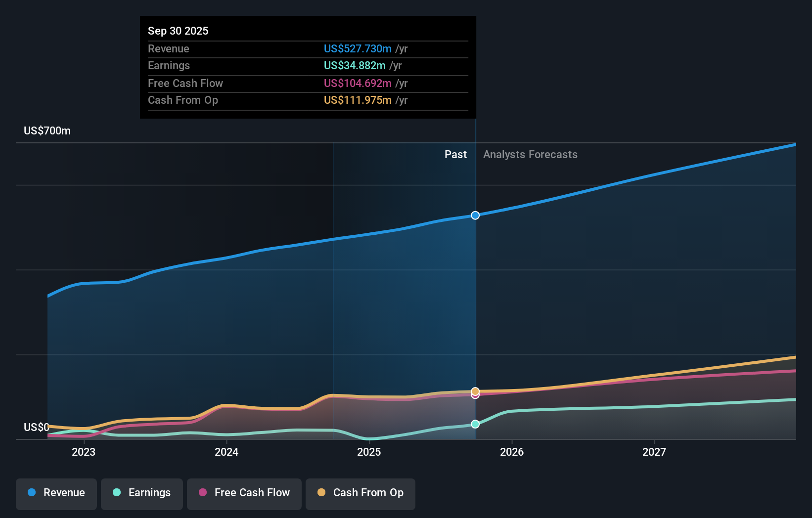Select the orange Cash From Op legend dot
Image resolution: width=812 pixels, height=518 pixels.
(x=322, y=493)
